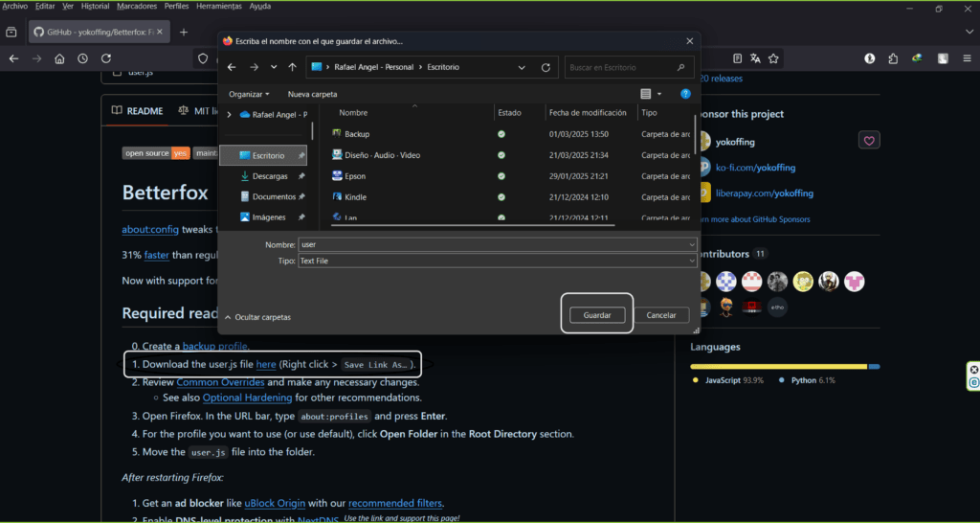Open the extensions puzzle icon
Image resolution: width=980 pixels, height=523 pixels.
coord(893,58)
